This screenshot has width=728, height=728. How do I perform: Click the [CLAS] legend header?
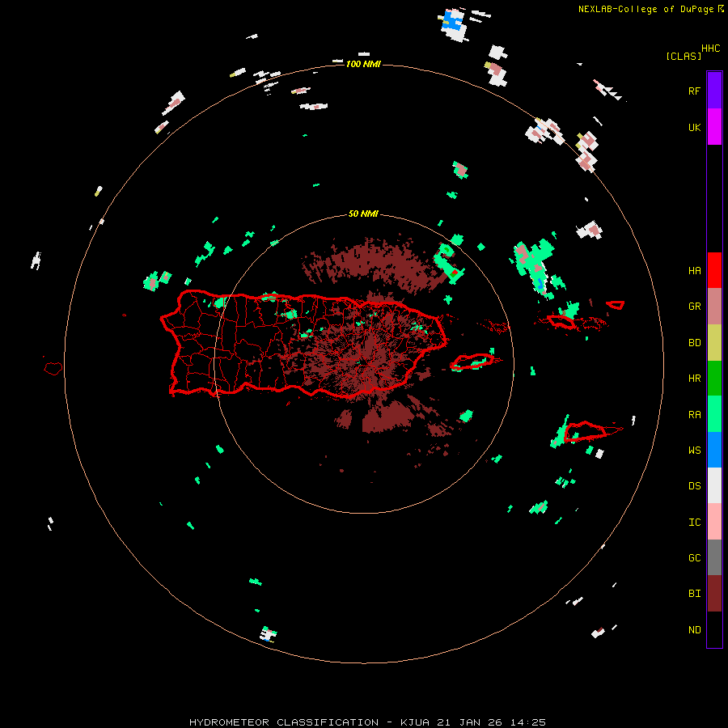coord(684,56)
